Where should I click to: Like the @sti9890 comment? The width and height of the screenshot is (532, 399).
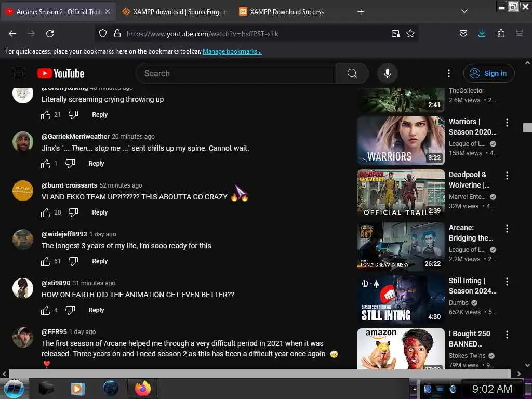46,311
